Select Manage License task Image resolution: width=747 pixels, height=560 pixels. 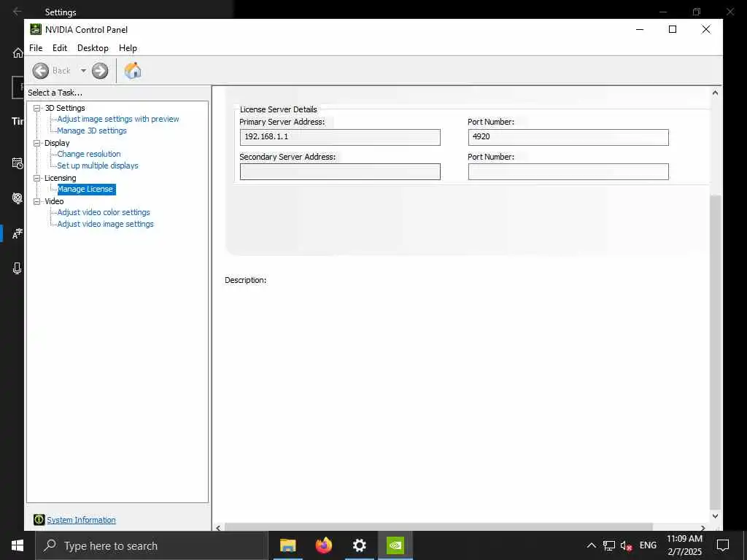point(86,189)
